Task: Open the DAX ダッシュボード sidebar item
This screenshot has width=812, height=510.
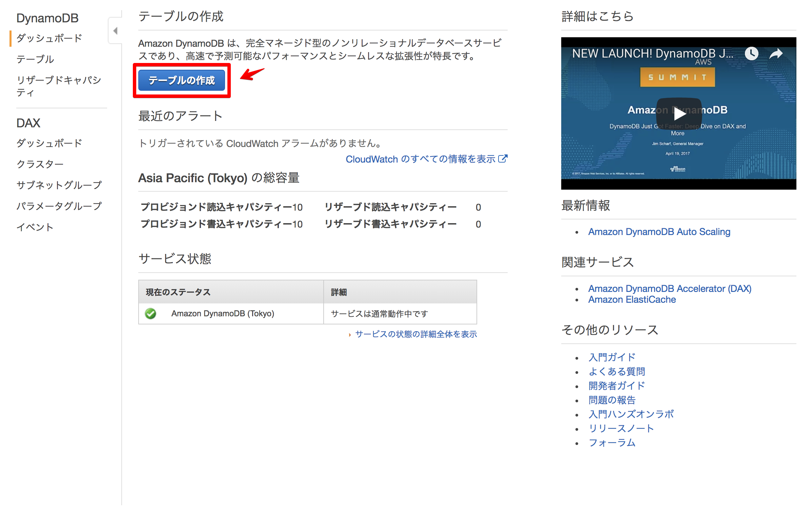Action: click(49, 143)
